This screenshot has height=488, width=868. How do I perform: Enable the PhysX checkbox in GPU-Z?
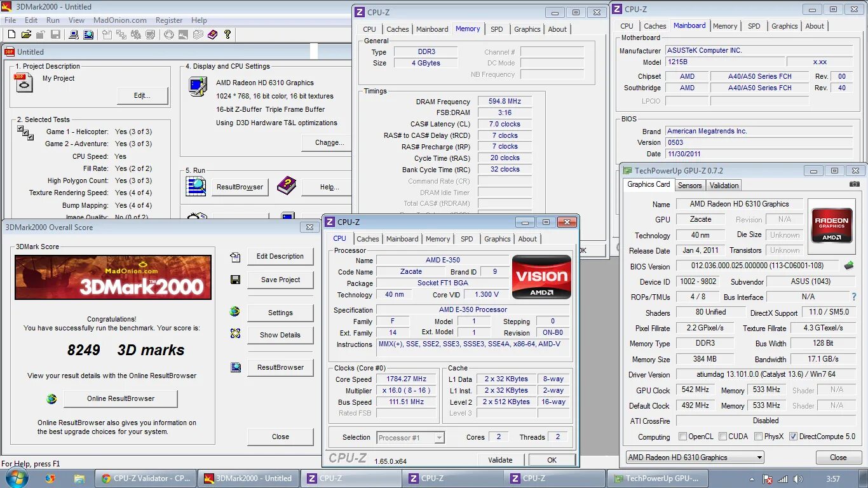tap(758, 437)
